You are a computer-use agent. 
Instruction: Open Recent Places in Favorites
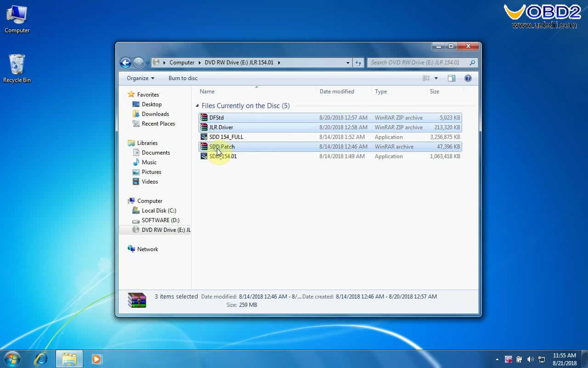[x=158, y=124]
